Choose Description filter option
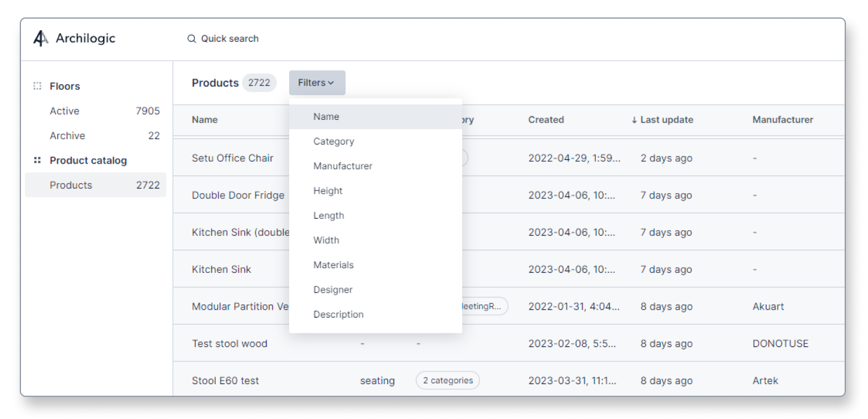The width and height of the screenshot is (868, 419). click(376, 314)
